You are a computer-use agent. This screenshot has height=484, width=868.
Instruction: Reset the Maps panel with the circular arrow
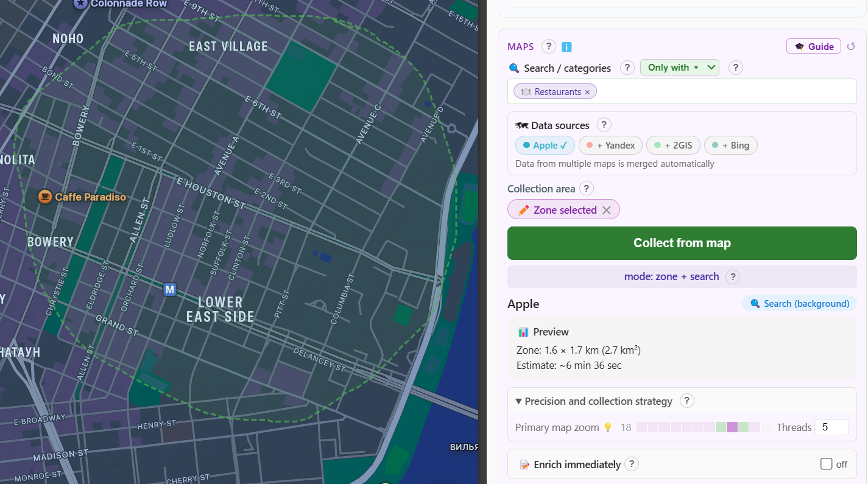(851, 46)
